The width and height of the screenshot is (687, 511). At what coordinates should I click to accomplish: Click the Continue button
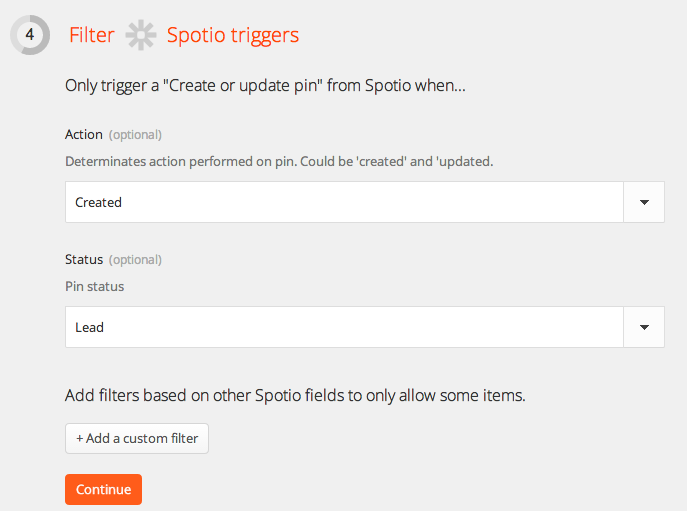pos(103,489)
